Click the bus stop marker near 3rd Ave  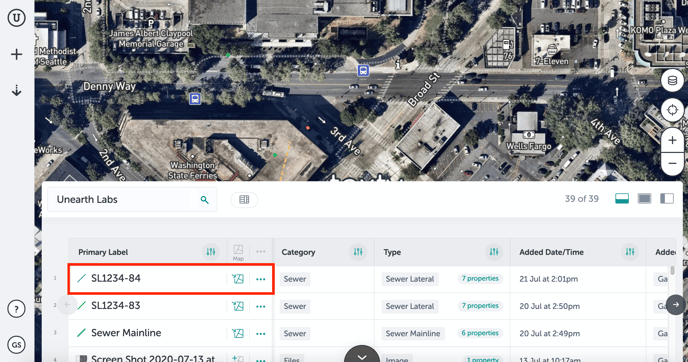[363, 70]
